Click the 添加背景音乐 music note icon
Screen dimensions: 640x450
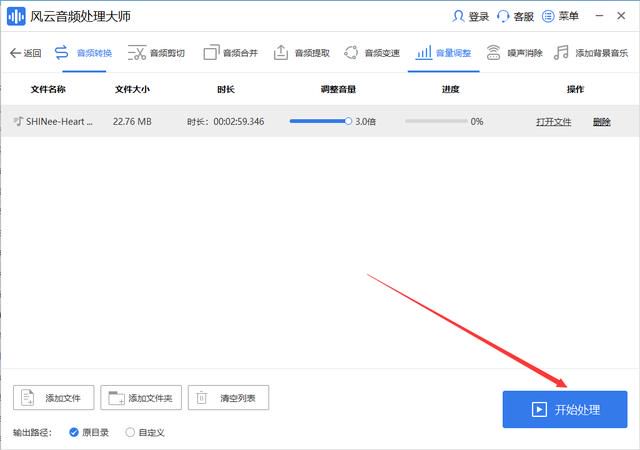561,53
